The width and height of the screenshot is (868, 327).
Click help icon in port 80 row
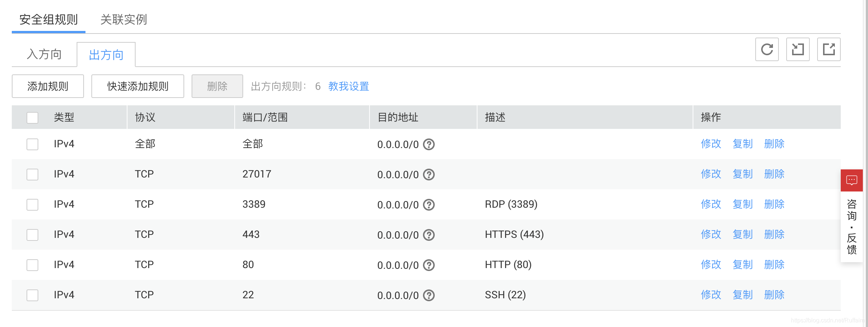[x=429, y=265]
